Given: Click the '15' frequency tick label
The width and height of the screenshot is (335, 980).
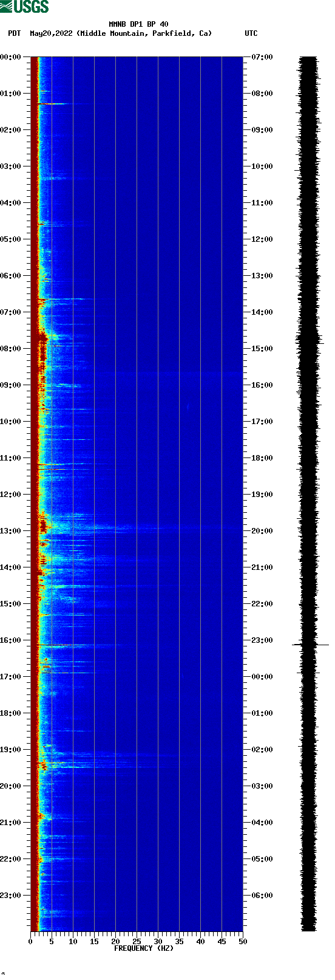Looking at the screenshot, I should point(94,942).
